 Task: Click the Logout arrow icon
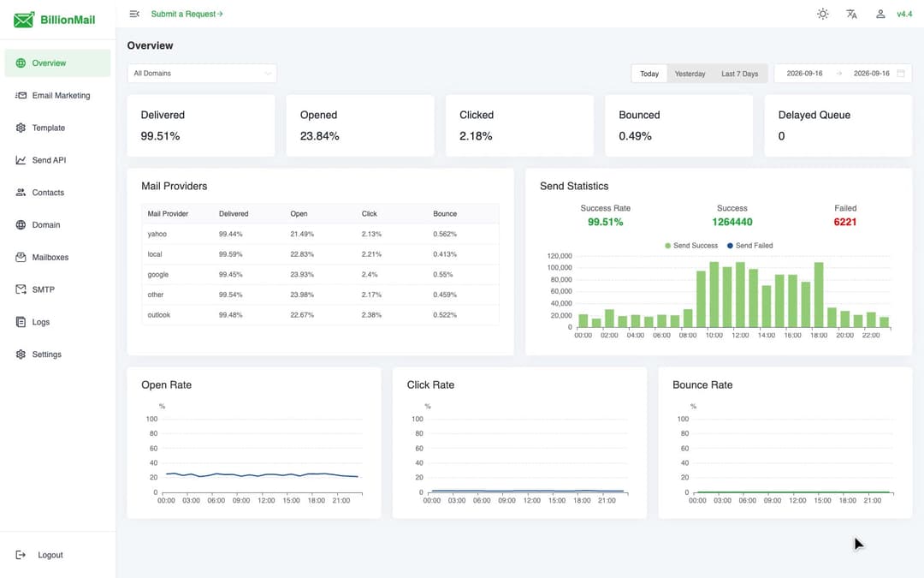click(21, 555)
